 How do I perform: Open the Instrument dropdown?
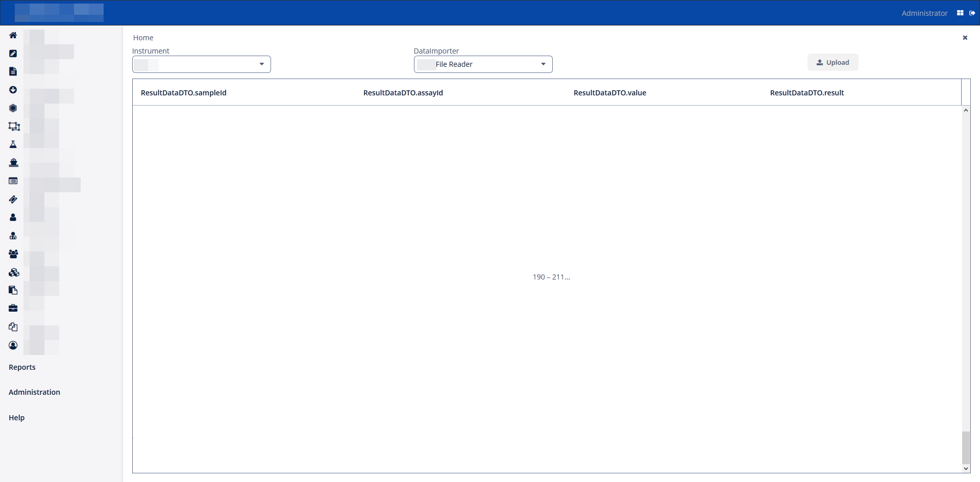202,64
